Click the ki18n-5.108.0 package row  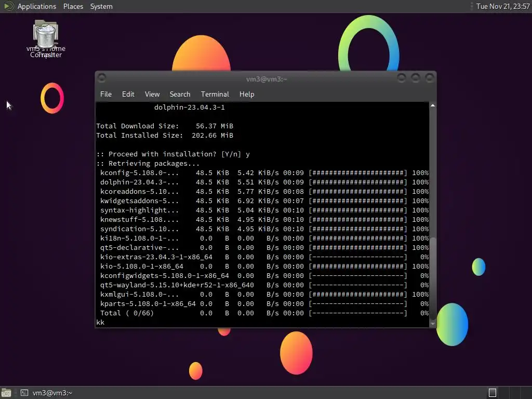pyautogui.click(x=264, y=238)
